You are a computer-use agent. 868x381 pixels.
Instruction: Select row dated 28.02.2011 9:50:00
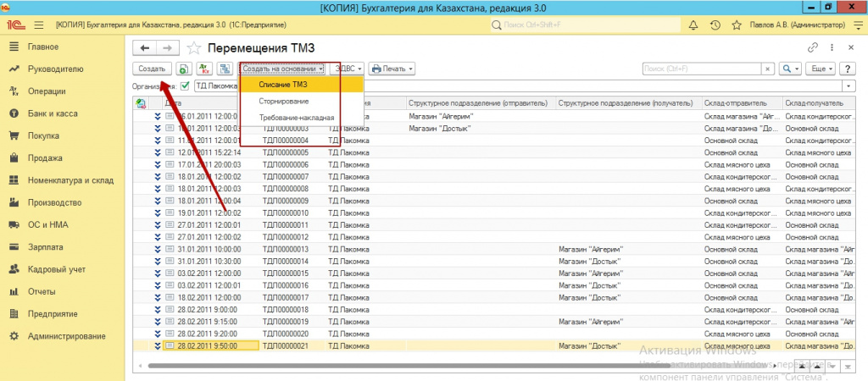[496, 346]
